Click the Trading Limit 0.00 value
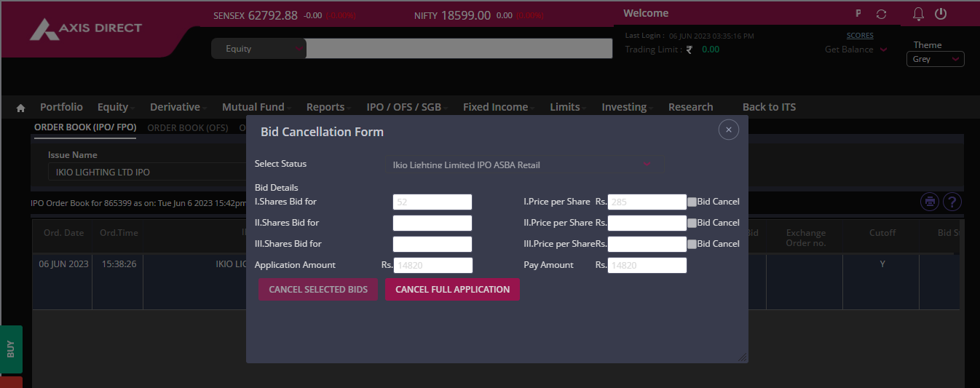 (711, 50)
